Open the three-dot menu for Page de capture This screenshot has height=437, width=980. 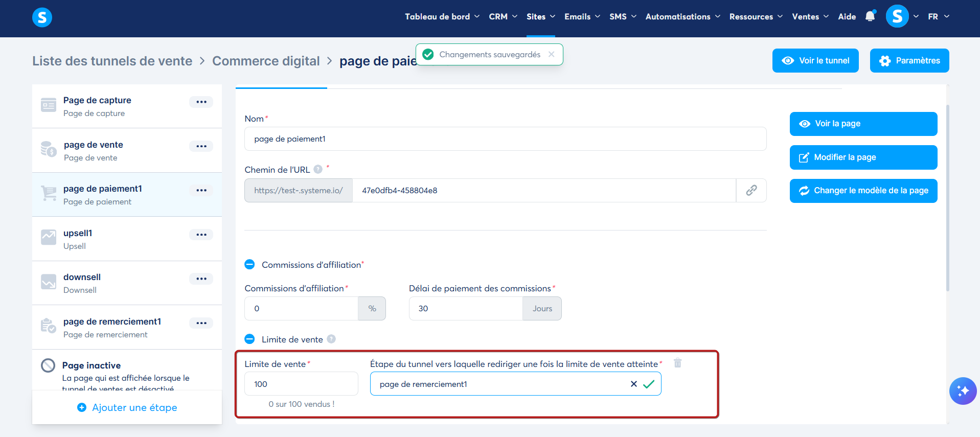click(x=201, y=102)
